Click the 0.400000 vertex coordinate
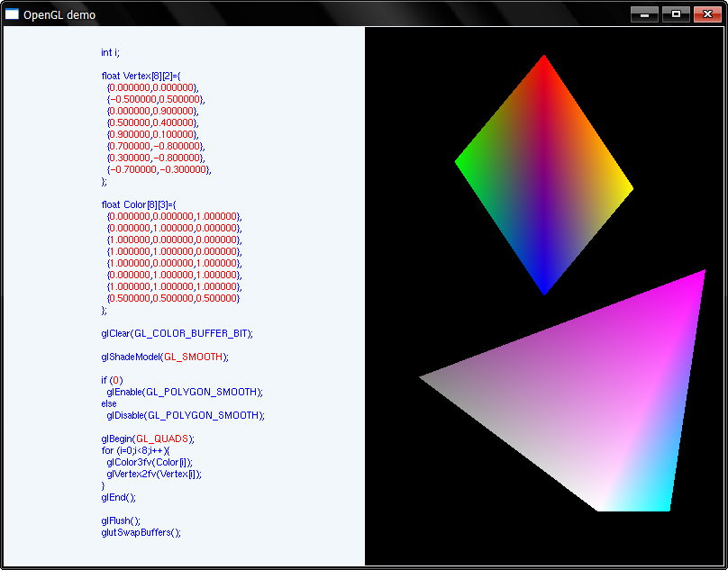 [173, 122]
